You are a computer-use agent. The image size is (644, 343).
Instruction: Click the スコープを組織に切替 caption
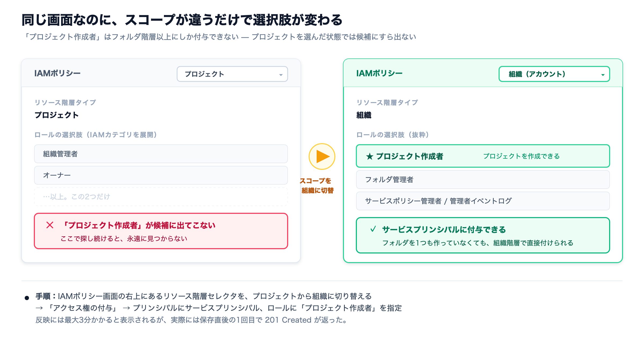[x=317, y=185]
